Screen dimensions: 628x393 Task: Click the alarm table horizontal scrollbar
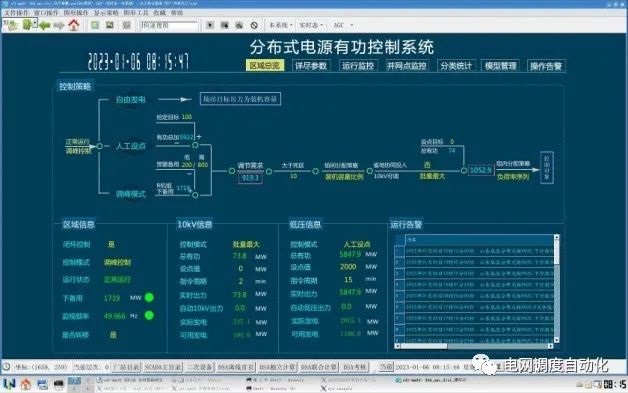pyautogui.click(x=474, y=346)
